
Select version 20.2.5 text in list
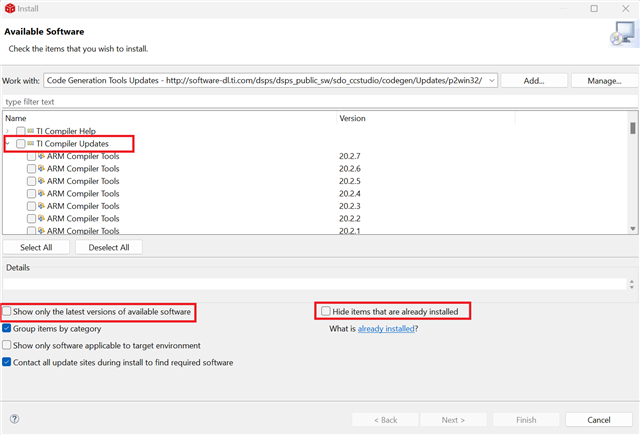coord(350,181)
